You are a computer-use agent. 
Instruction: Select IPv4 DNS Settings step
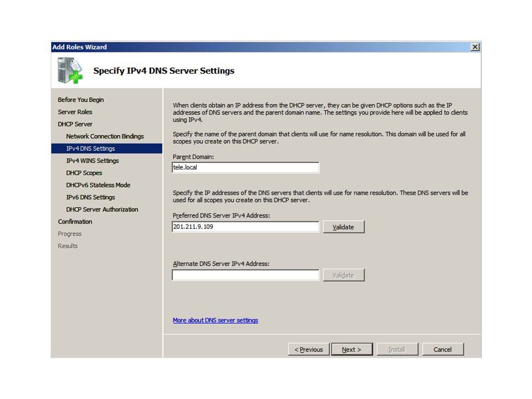pos(91,149)
